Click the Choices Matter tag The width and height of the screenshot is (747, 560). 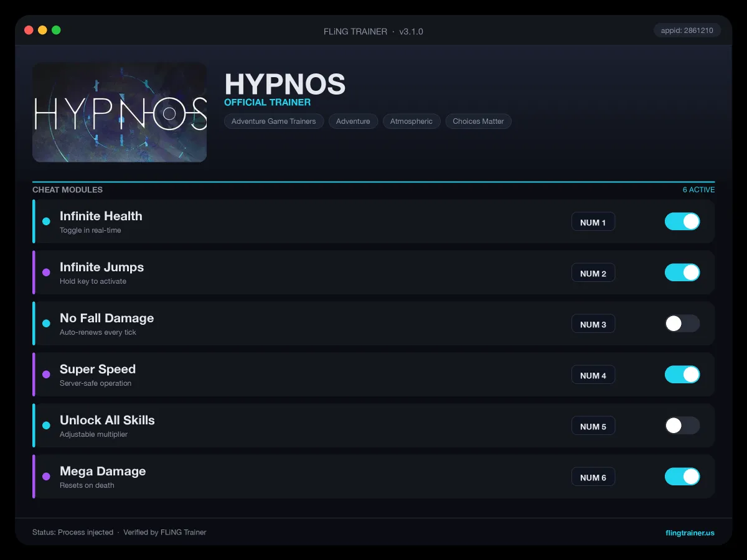tap(478, 121)
